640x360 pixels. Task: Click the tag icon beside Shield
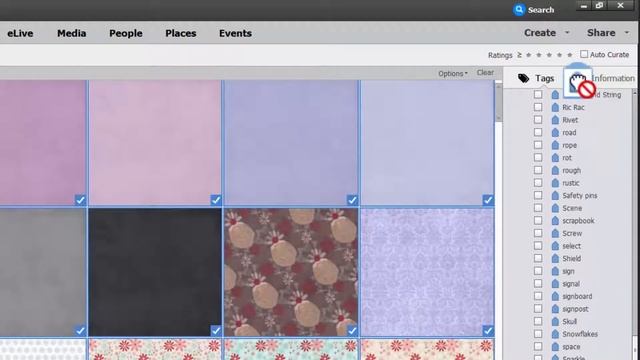click(x=555, y=258)
